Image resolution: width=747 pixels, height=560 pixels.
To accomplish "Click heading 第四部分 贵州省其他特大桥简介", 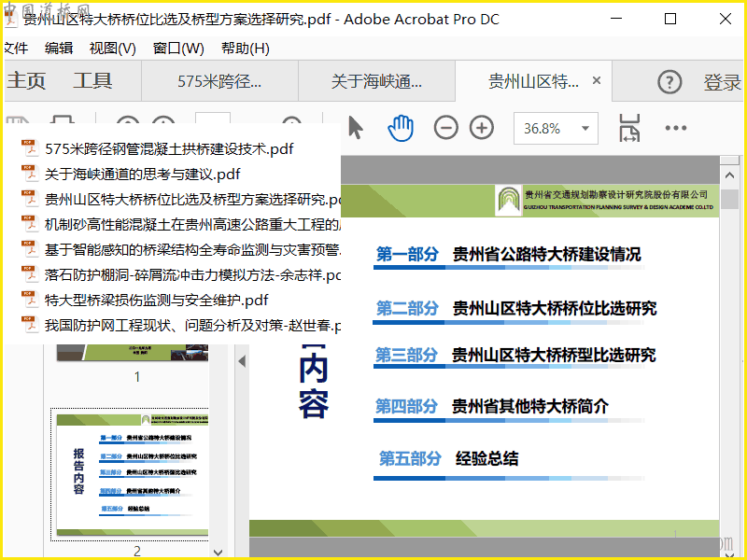I will 492,407.
